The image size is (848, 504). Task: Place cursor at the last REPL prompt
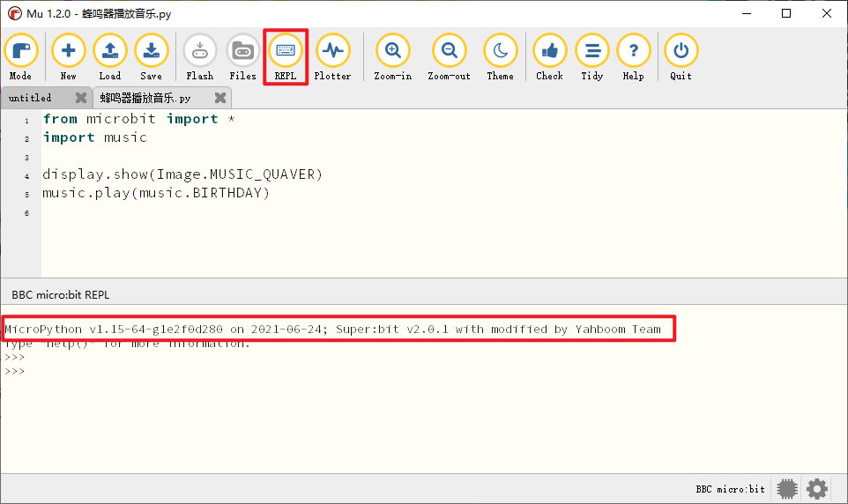pyautogui.click(x=15, y=372)
